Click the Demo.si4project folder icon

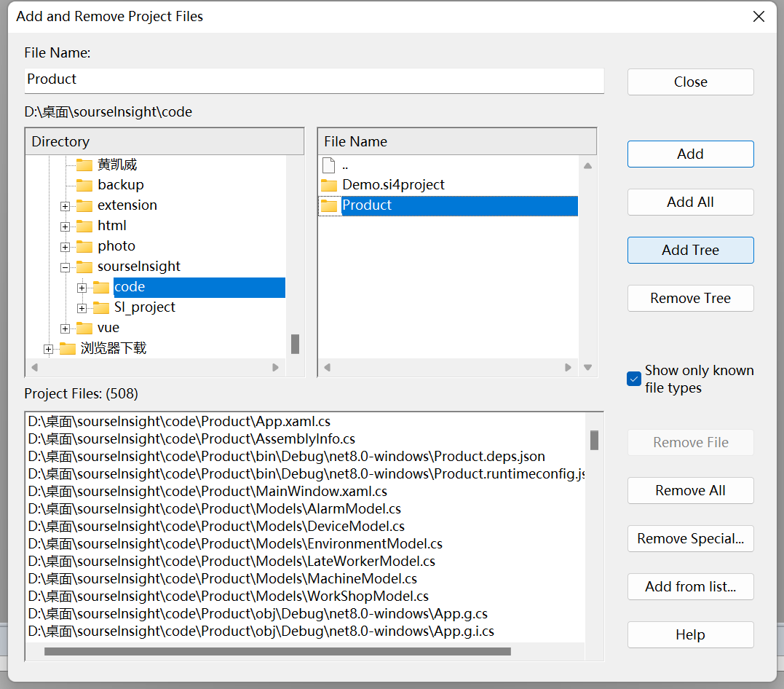pyautogui.click(x=328, y=185)
